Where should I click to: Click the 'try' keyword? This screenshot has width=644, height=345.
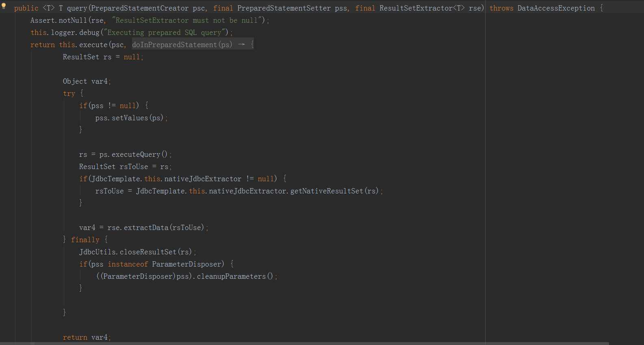tap(69, 93)
